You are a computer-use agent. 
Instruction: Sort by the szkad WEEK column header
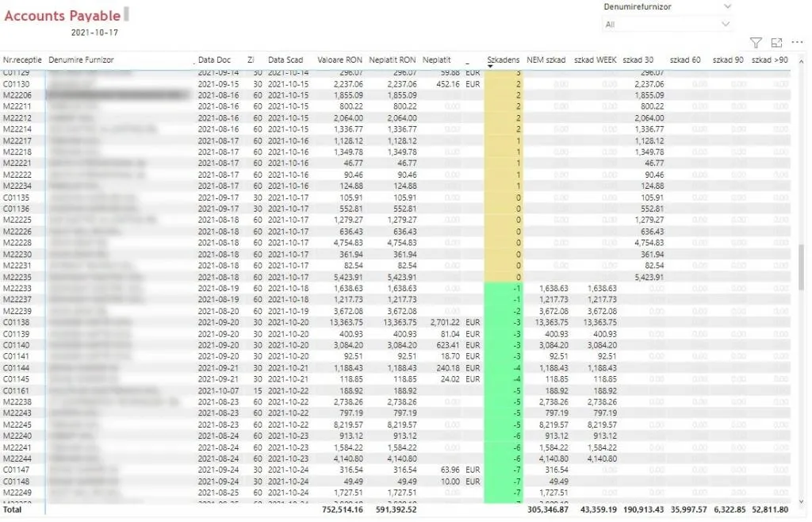click(x=595, y=59)
